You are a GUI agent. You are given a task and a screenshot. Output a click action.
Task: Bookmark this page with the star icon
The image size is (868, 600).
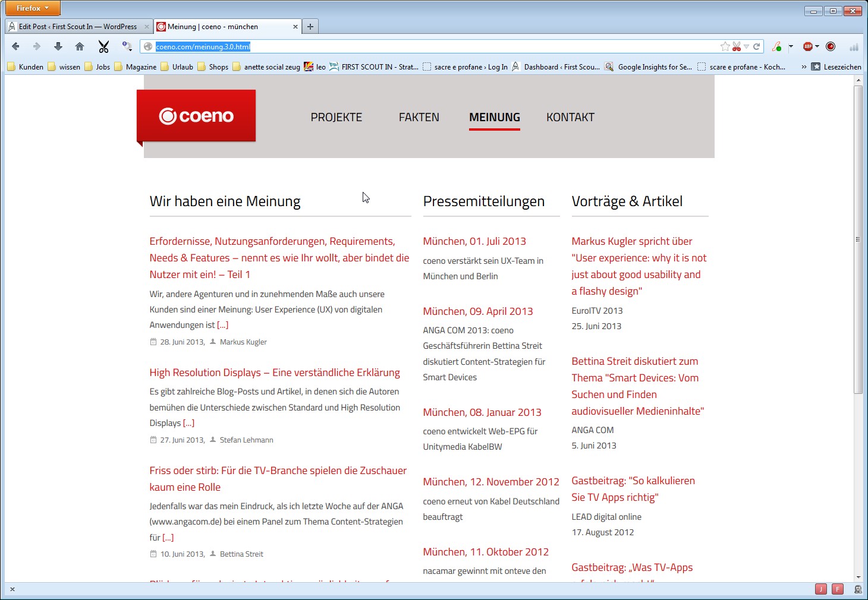pos(725,46)
